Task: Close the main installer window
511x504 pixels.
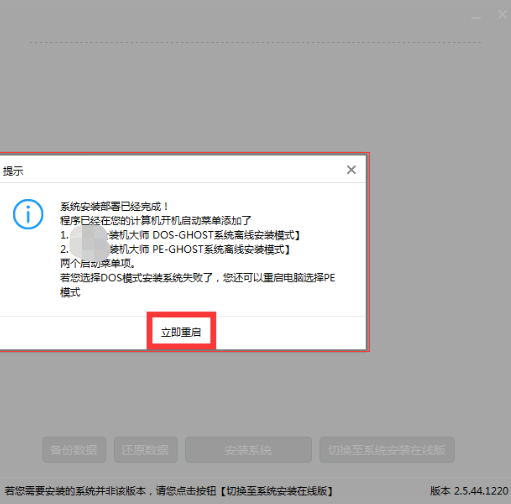Action: [502, 15]
